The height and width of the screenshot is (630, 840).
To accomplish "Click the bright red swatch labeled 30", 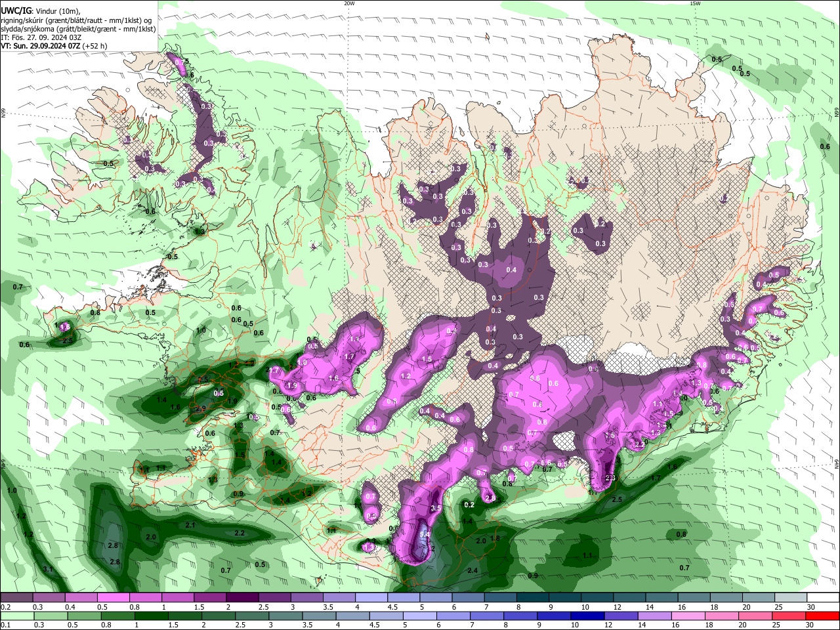I will [823, 616].
